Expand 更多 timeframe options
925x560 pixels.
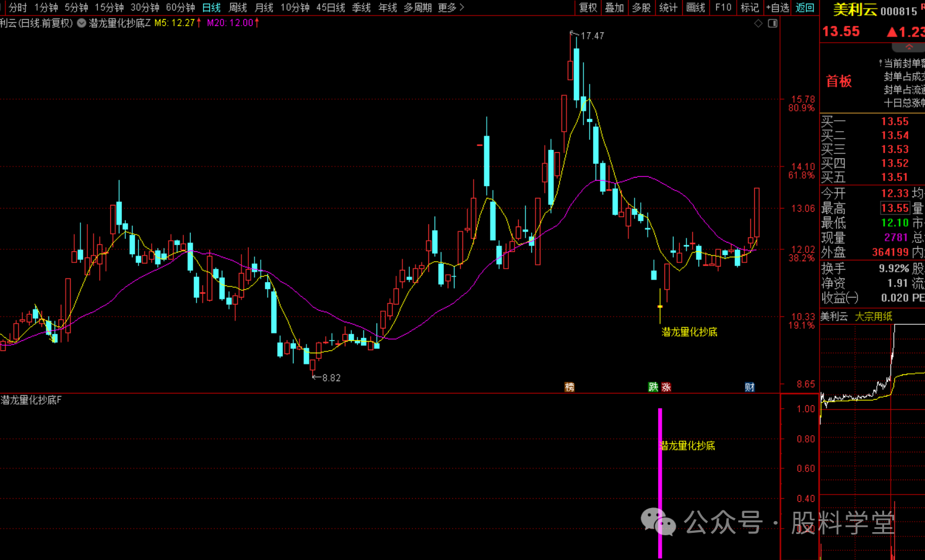pos(450,7)
